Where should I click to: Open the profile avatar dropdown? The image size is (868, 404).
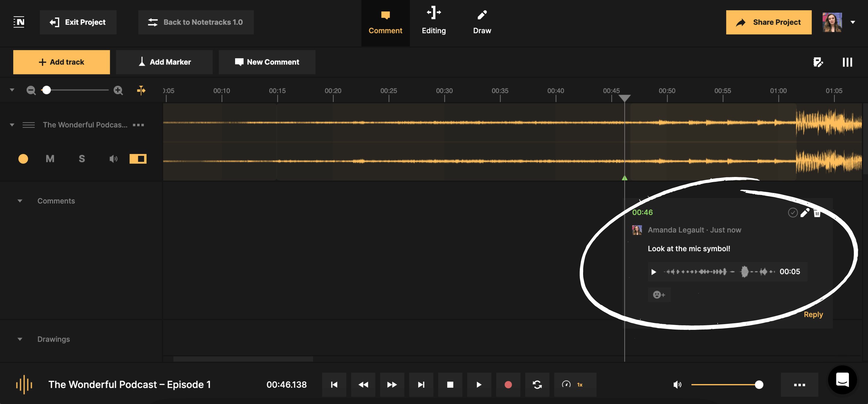(x=853, y=22)
